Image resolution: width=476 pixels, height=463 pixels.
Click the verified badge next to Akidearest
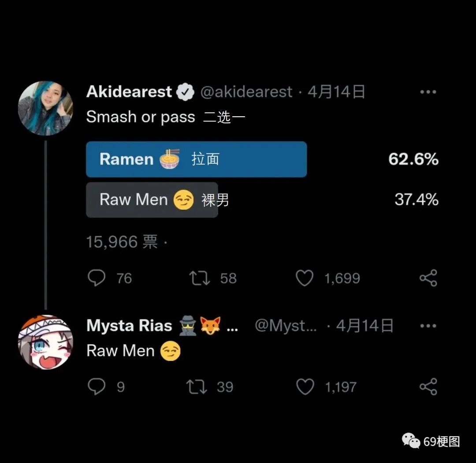185,92
